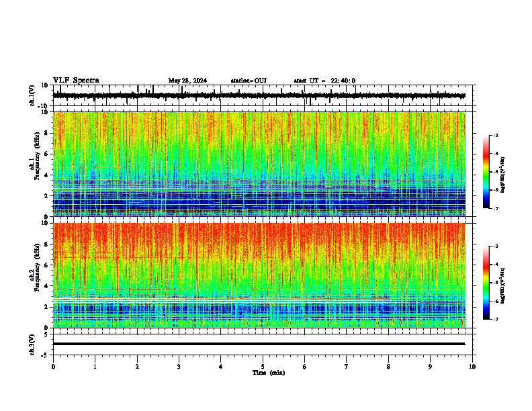Click the time axis tick label "8"
The height and width of the screenshot is (411, 532).
[388, 367]
